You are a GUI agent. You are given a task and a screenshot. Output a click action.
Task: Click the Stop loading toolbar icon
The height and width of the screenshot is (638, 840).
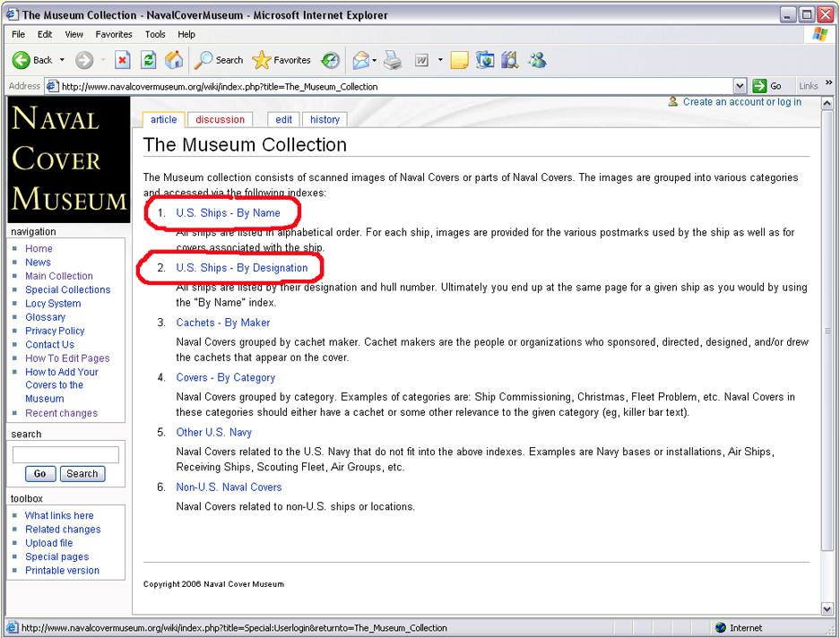tap(123, 60)
